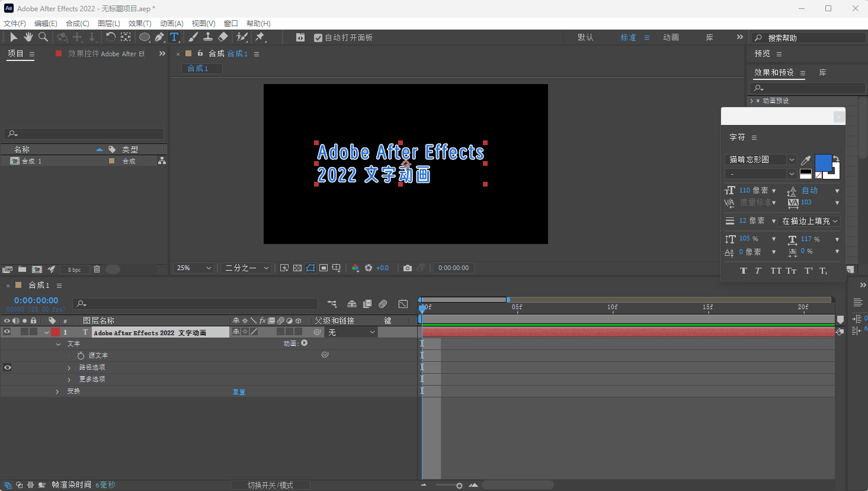This screenshot has width=868, height=491.
Task: Expand the 变换 property group
Action: pos(57,391)
